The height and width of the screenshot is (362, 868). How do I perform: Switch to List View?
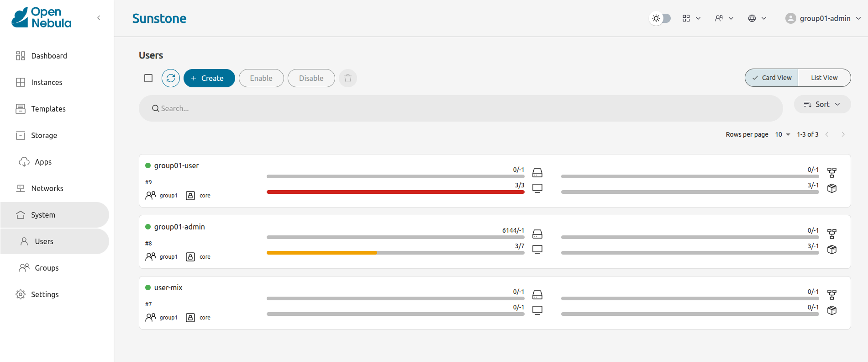[x=824, y=78]
